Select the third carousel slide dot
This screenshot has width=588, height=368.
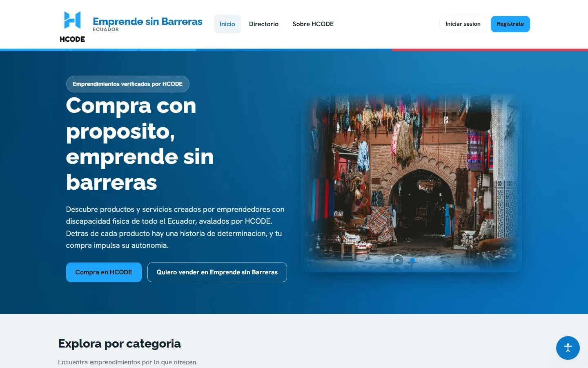tap(429, 260)
